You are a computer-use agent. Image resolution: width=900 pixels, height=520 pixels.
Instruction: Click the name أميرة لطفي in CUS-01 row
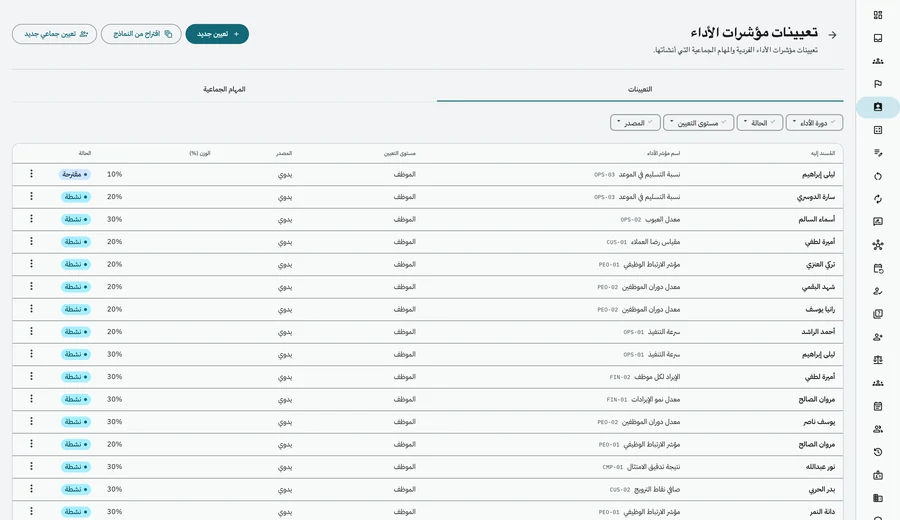[820, 242]
